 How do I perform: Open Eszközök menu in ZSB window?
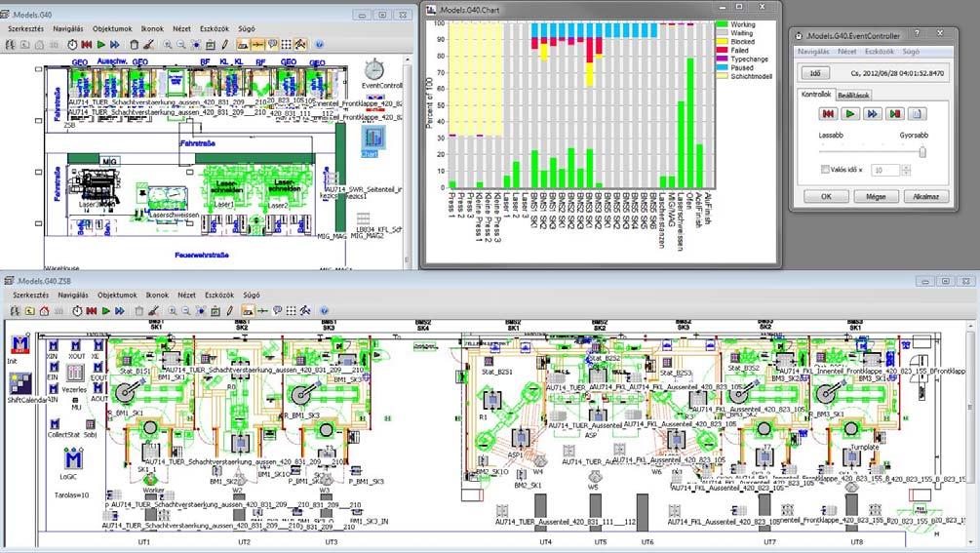[219, 295]
